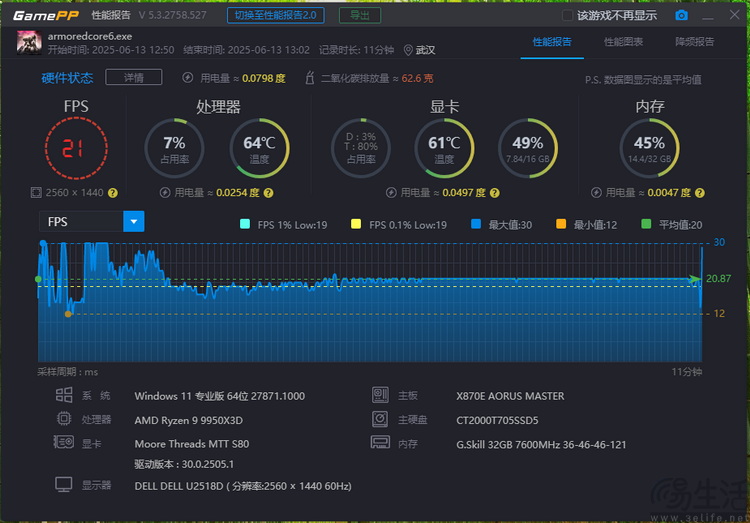Click the help icon beside 0.0497 度
The width and height of the screenshot is (750, 523).
point(495,193)
